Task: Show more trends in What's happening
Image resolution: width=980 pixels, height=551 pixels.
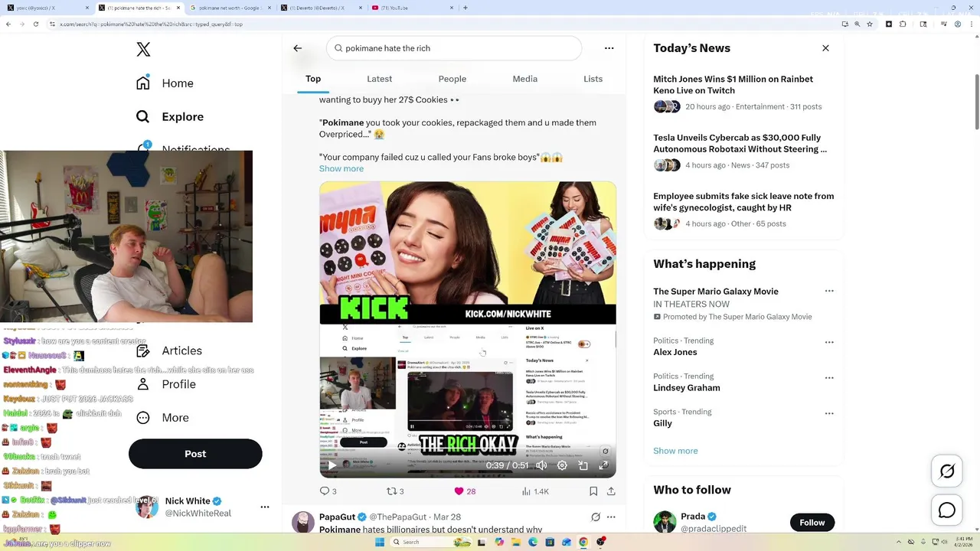Action: 675,451
